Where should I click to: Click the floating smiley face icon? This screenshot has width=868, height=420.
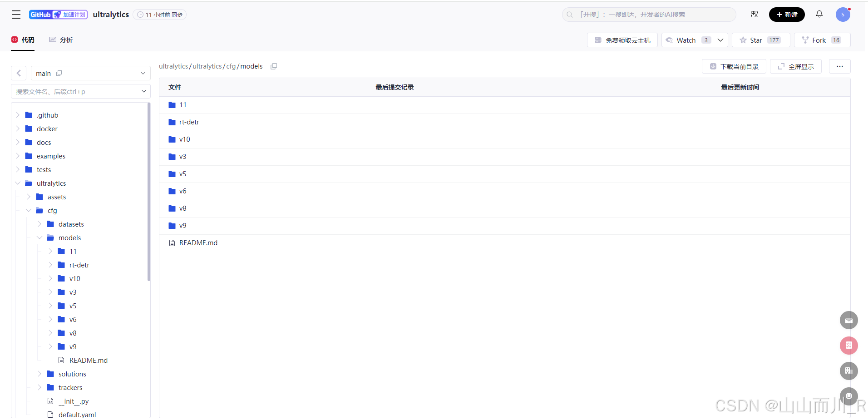pyautogui.click(x=848, y=396)
